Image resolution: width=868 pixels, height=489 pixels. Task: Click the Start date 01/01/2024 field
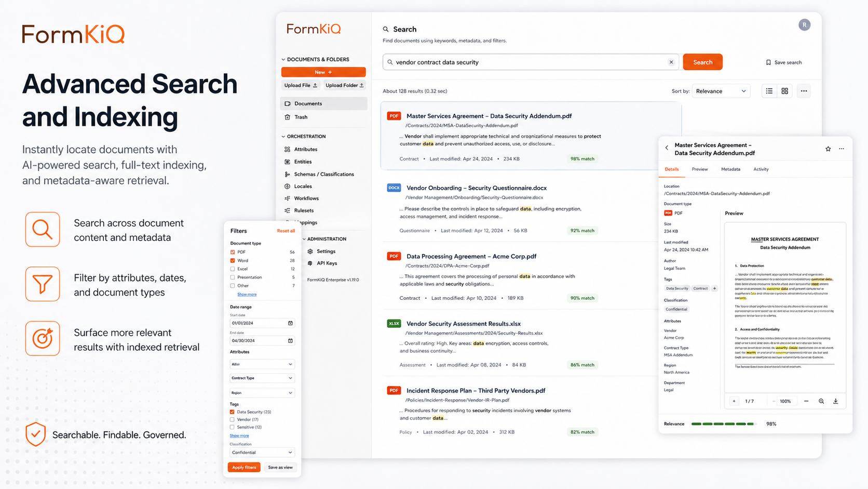262,323
